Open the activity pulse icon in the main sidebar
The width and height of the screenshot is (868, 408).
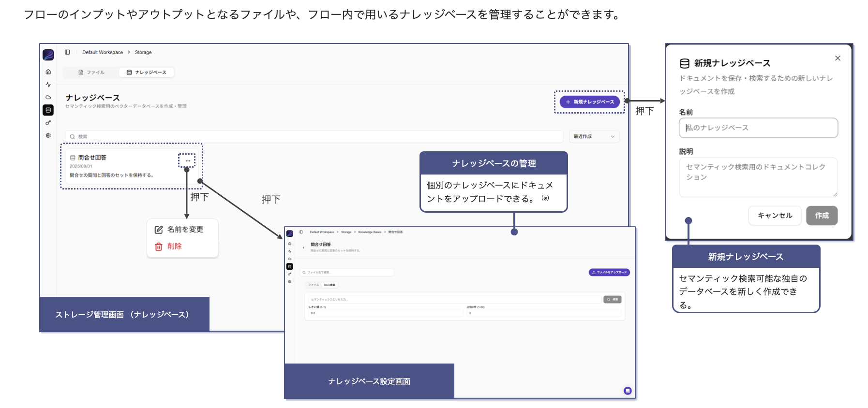pos(48,85)
